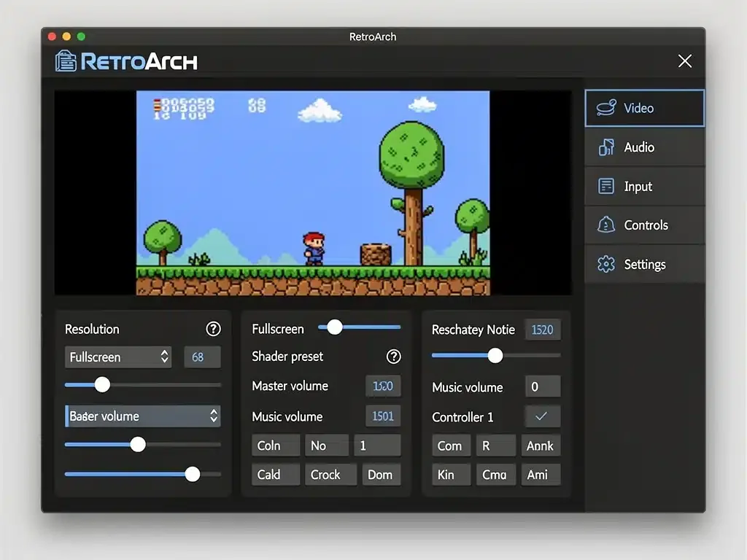Open help for Resolution
The width and height of the screenshot is (747, 560).
point(213,329)
